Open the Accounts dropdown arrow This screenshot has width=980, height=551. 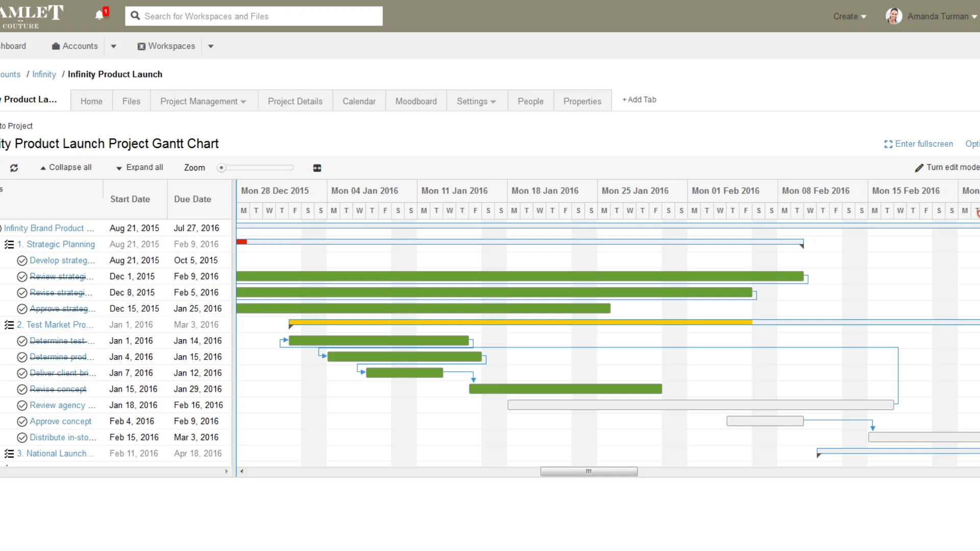[113, 46]
